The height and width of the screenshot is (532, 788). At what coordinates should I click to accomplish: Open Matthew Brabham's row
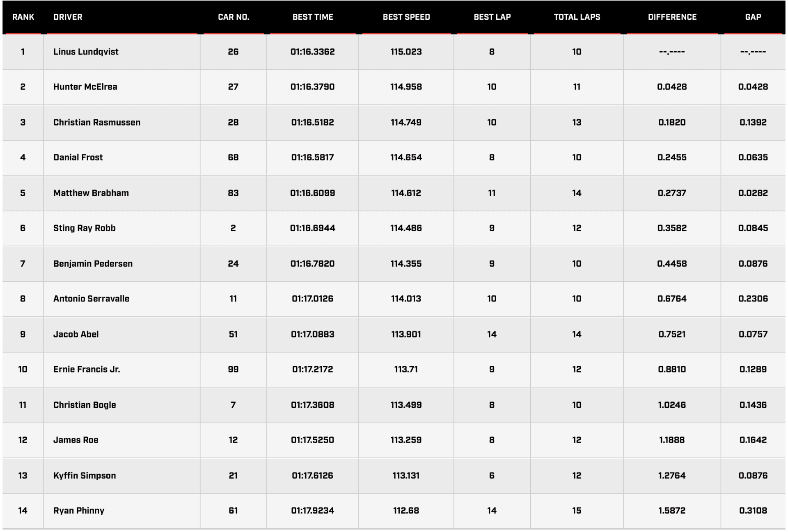[91, 193]
